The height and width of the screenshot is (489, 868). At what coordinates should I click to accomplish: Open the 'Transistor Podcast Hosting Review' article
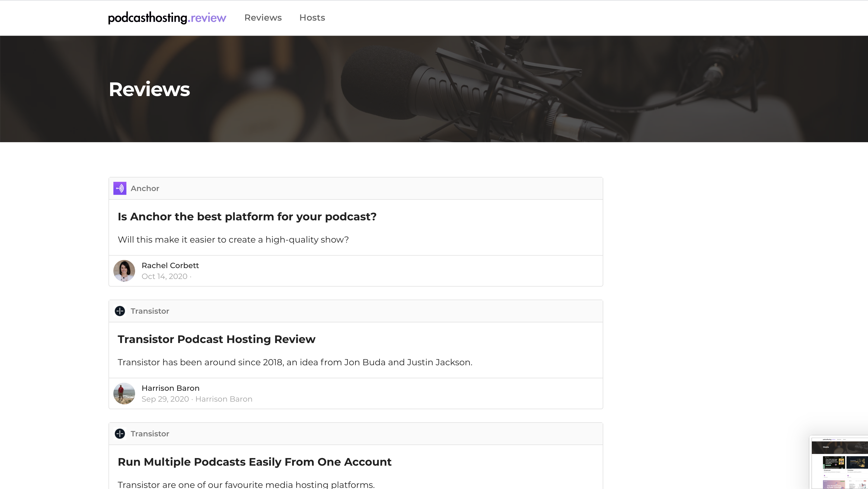[216, 339]
